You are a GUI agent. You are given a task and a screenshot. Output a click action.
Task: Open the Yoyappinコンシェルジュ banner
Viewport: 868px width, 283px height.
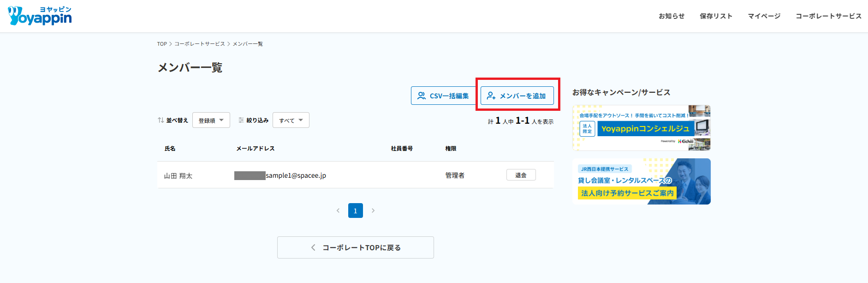[x=641, y=128]
